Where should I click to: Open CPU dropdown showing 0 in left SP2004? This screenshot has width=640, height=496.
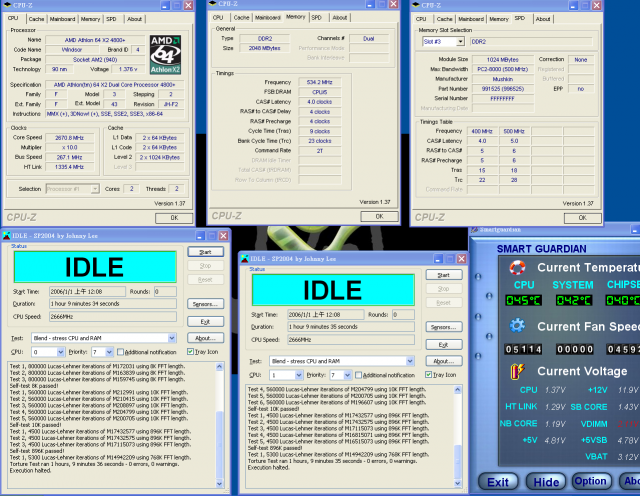click(60, 352)
